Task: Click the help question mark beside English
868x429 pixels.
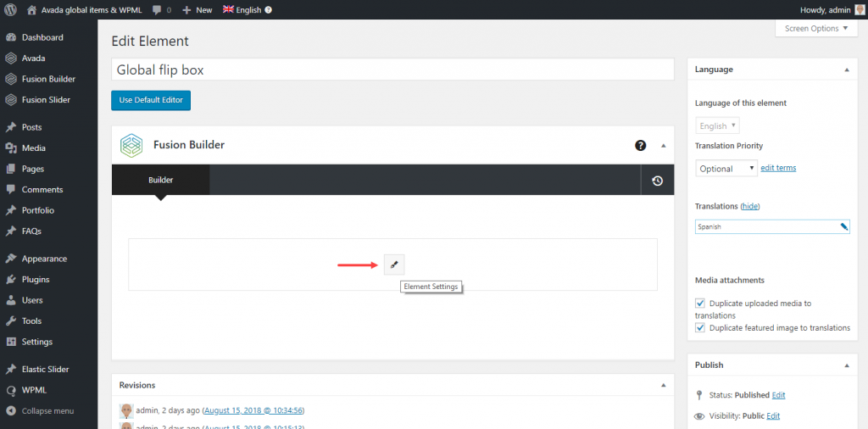Action: 269,9
